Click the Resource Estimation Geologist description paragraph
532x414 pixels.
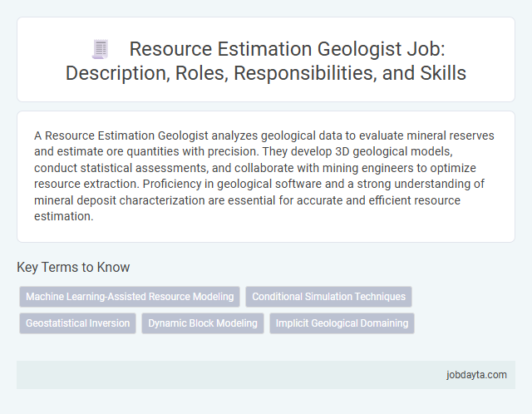[264, 175]
